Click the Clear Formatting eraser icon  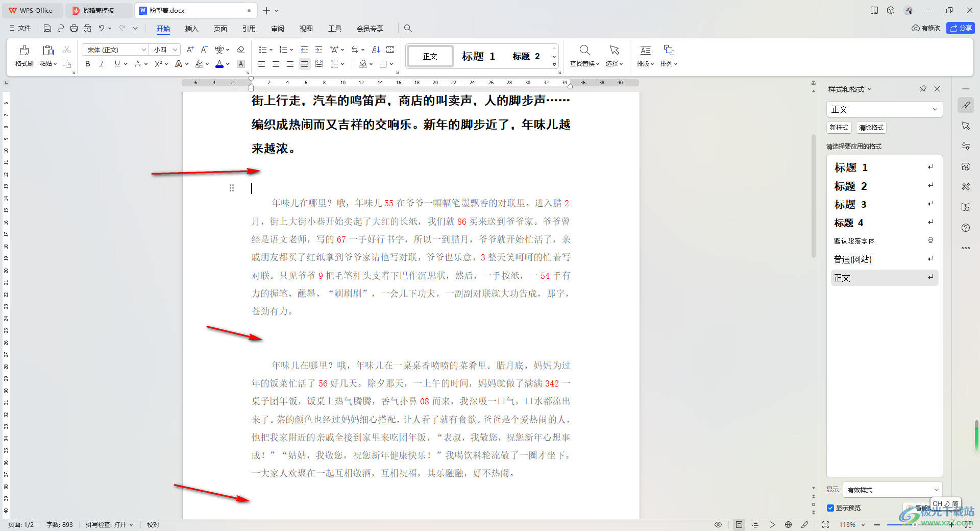pos(241,50)
